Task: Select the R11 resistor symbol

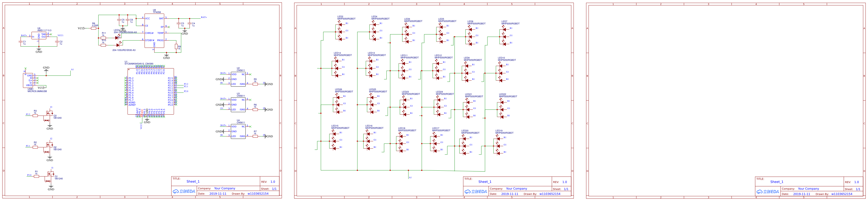Action: [x=103, y=38]
